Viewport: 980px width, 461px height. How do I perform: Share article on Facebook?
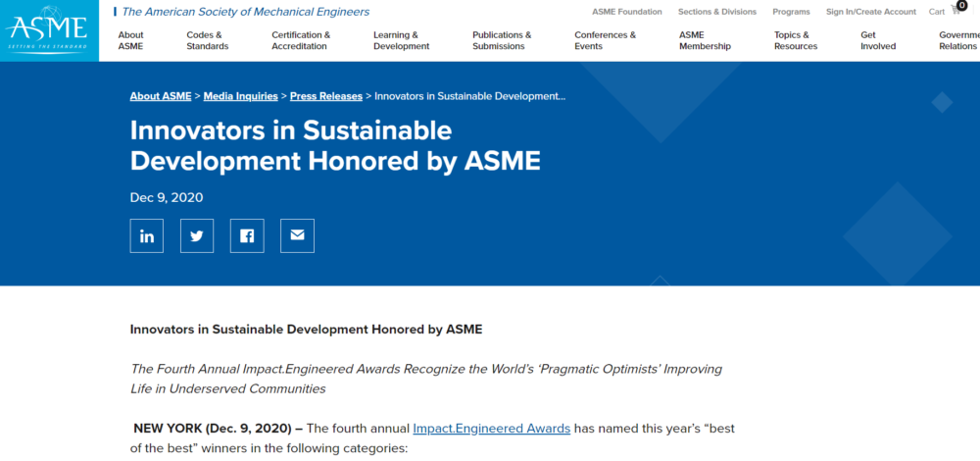coord(247,235)
